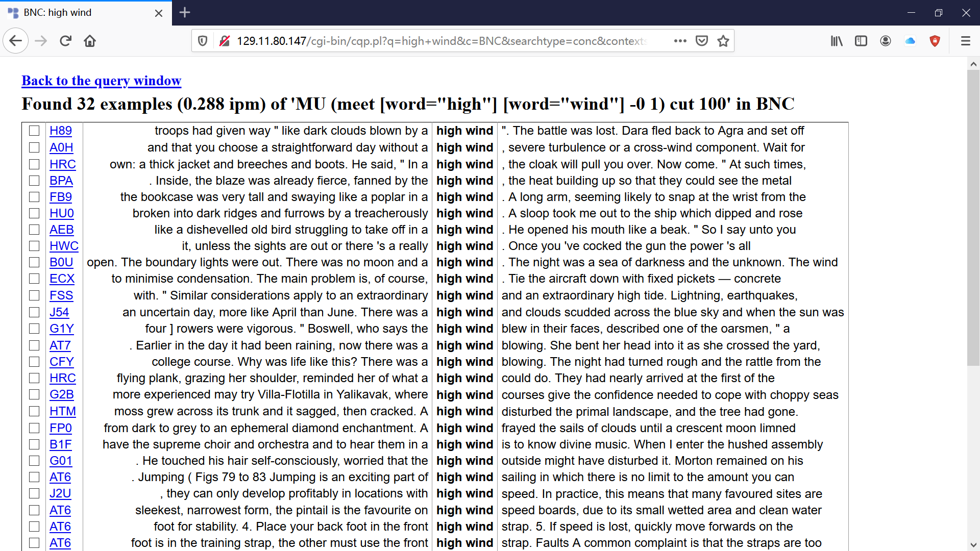Open the tracking protection shield icon
Viewport: 980px width, 551px height.
[x=203, y=41]
